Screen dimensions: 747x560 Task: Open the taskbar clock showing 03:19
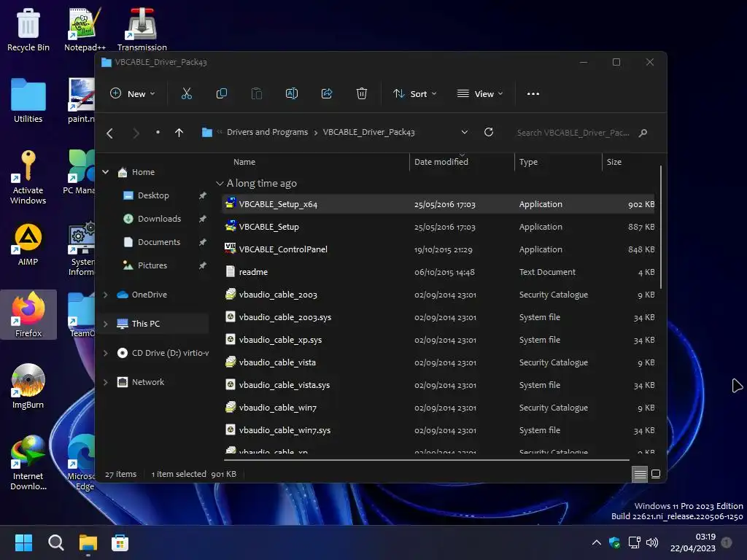tap(693, 542)
